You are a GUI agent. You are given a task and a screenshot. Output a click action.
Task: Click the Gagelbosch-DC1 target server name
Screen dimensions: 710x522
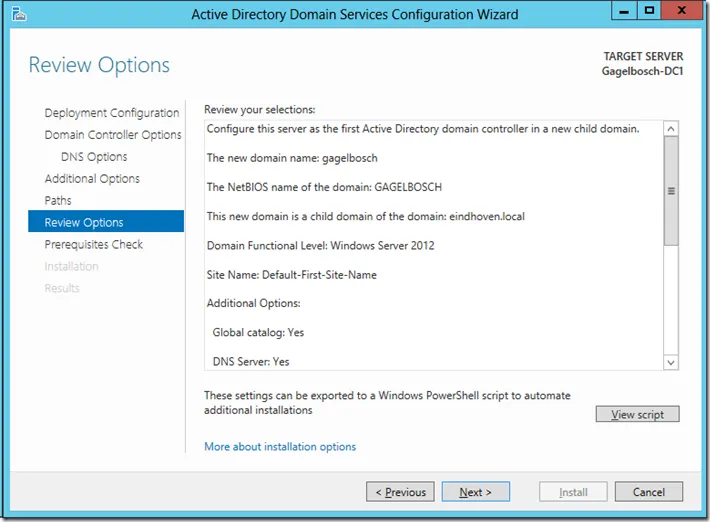tap(642, 71)
